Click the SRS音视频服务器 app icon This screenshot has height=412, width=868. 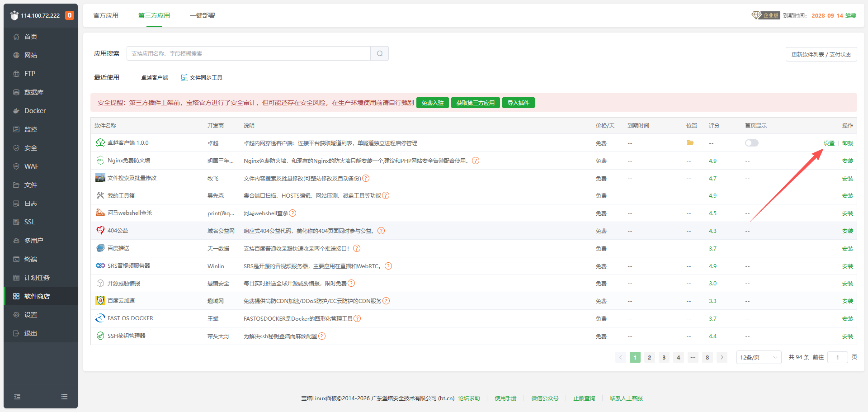click(100, 265)
